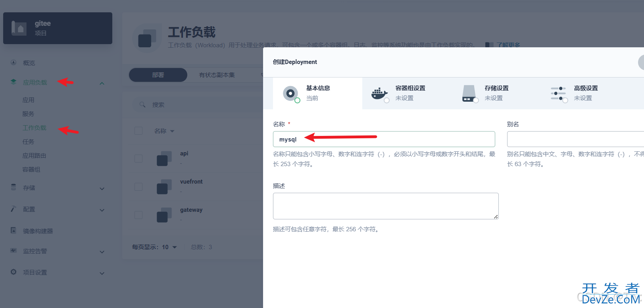Open 容器组 in the sidebar
The height and width of the screenshot is (308, 644).
[31, 169]
